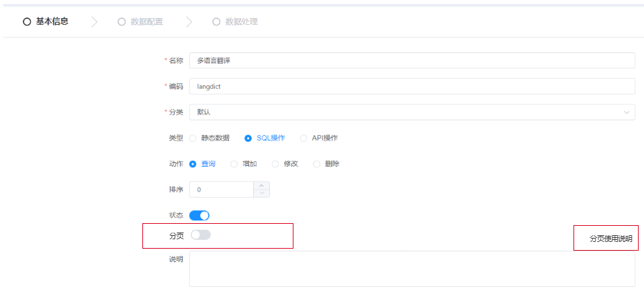Click the circle icon before 基本信息
This screenshot has height=289, width=644.
pyautogui.click(x=27, y=22)
